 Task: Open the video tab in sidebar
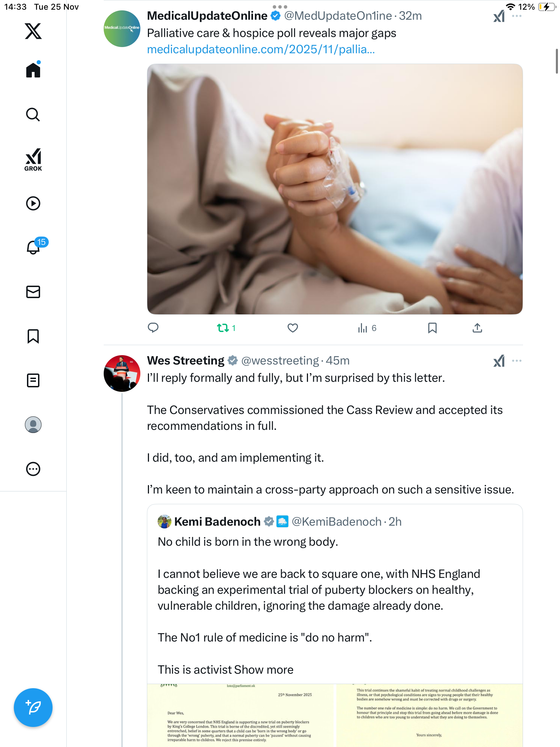click(33, 203)
